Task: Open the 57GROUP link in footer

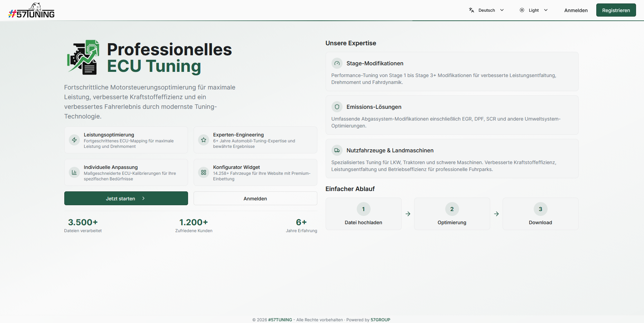Action: (x=380, y=320)
